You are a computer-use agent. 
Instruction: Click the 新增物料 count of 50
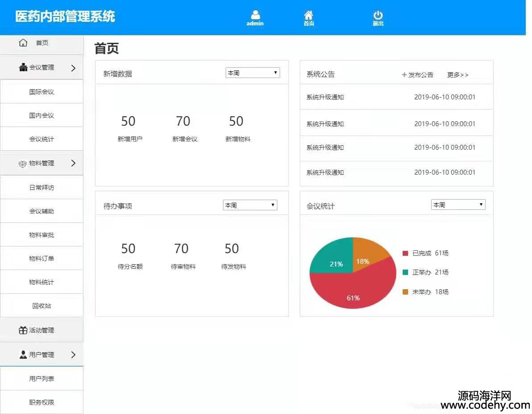pyautogui.click(x=236, y=121)
